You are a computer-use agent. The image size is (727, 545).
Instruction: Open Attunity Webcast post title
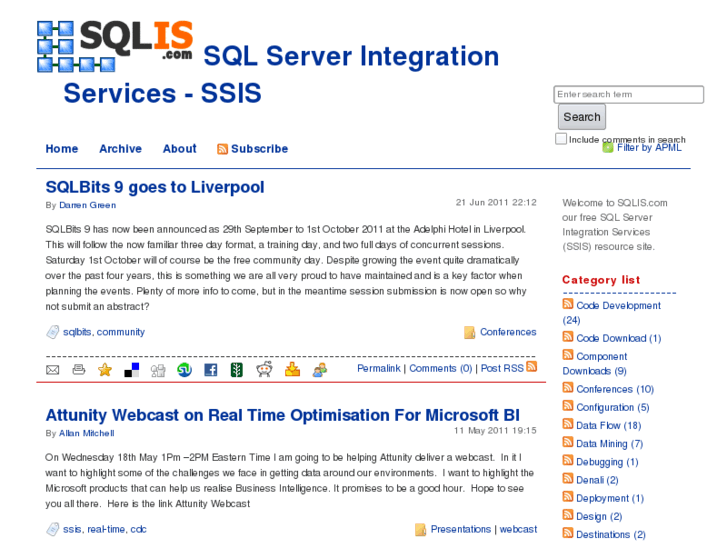[x=283, y=415]
